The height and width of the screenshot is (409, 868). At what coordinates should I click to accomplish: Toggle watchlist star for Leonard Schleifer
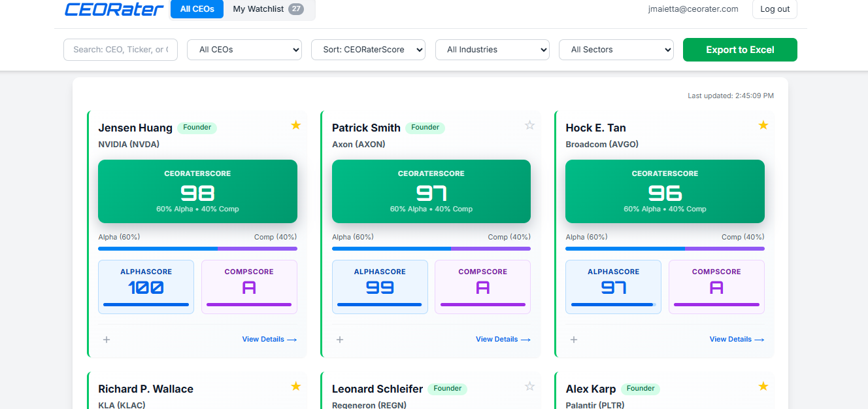[x=530, y=386]
